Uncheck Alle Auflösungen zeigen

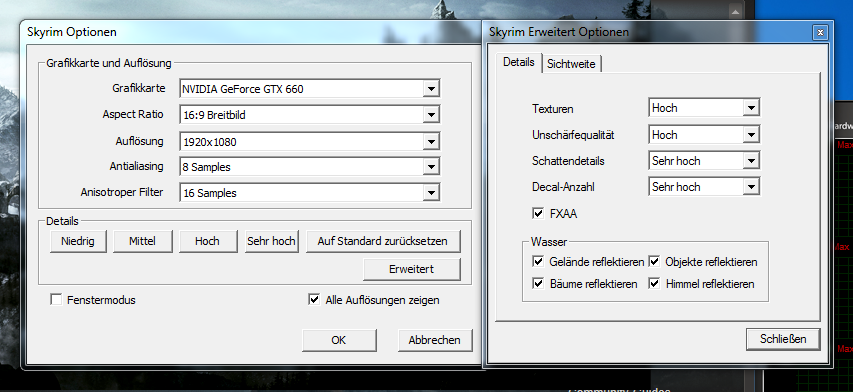314,300
